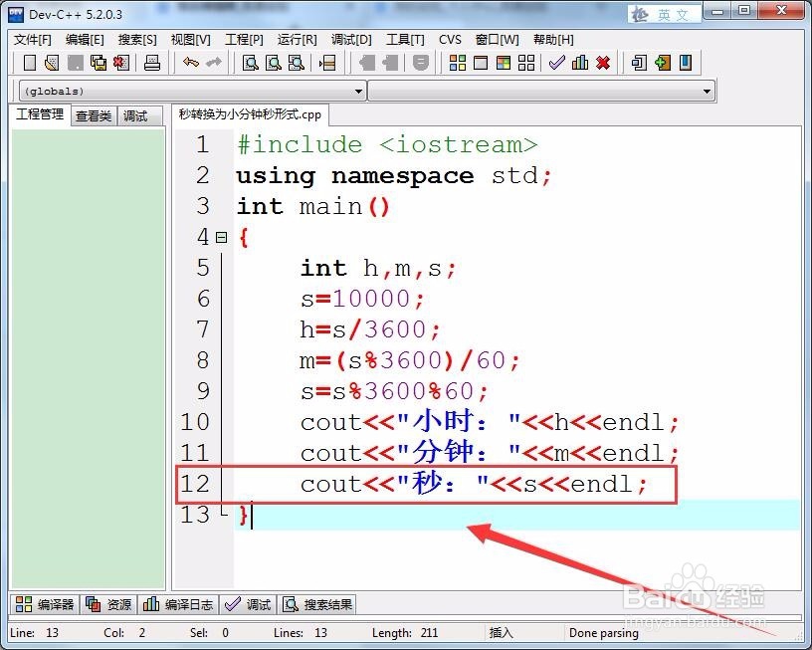Redo the last action
Viewport: 812px width, 650px height.
215,62
